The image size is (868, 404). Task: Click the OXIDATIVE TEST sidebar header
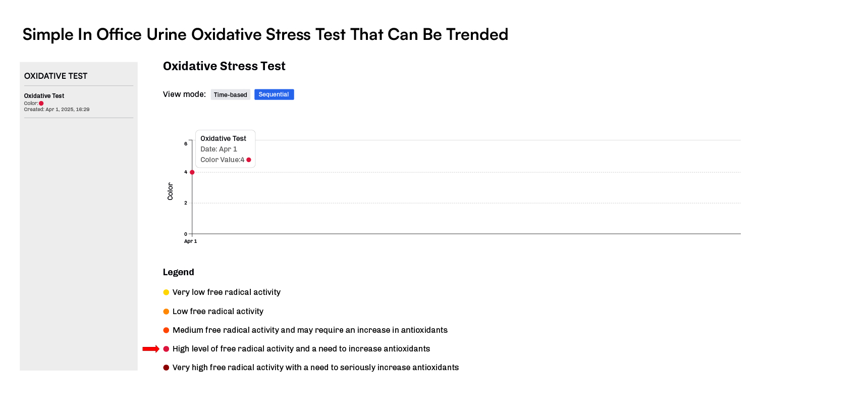click(x=56, y=76)
